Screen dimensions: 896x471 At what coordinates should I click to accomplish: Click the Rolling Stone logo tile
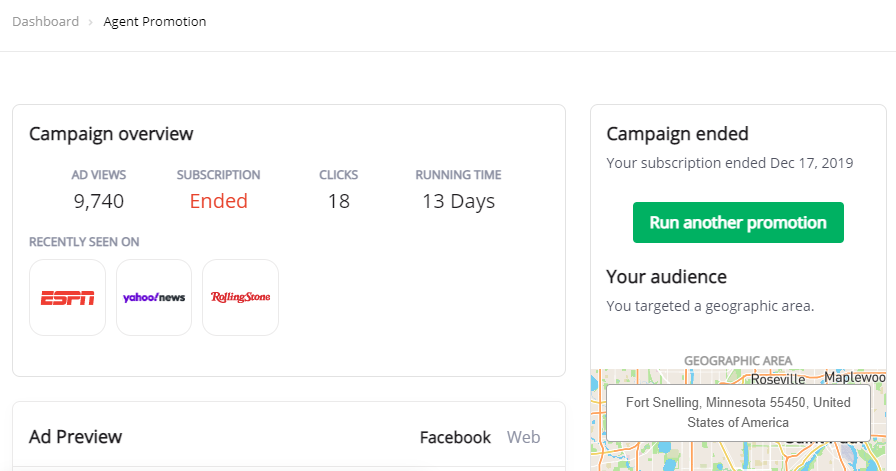click(x=240, y=297)
